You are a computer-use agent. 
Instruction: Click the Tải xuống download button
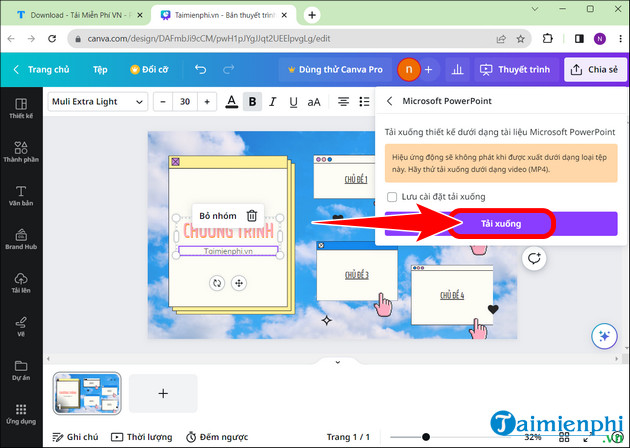coord(501,223)
